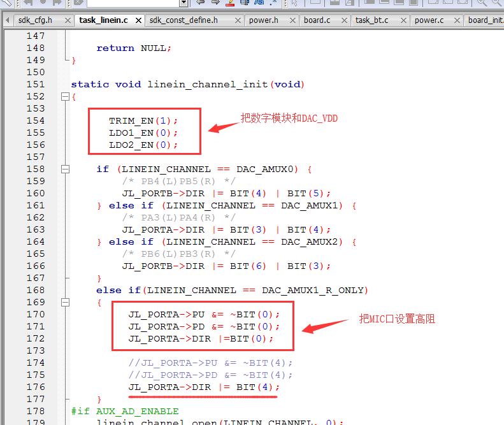504x425 pixels.
Task: Close the board.c tab
Action: (x=344, y=20)
